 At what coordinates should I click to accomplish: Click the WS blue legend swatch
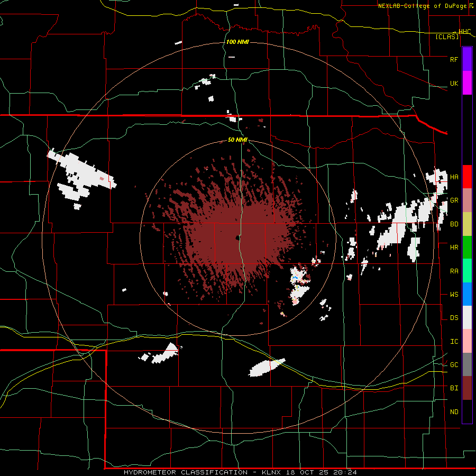467,294
